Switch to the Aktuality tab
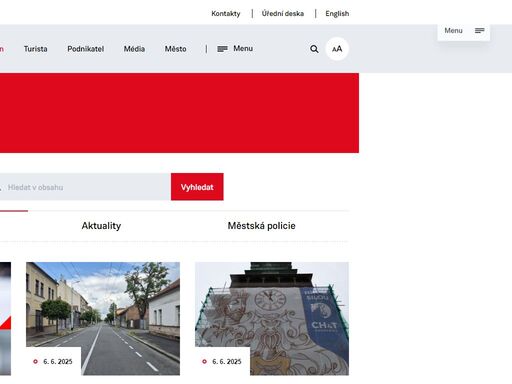The height and width of the screenshot is (384, 512). 101,226
